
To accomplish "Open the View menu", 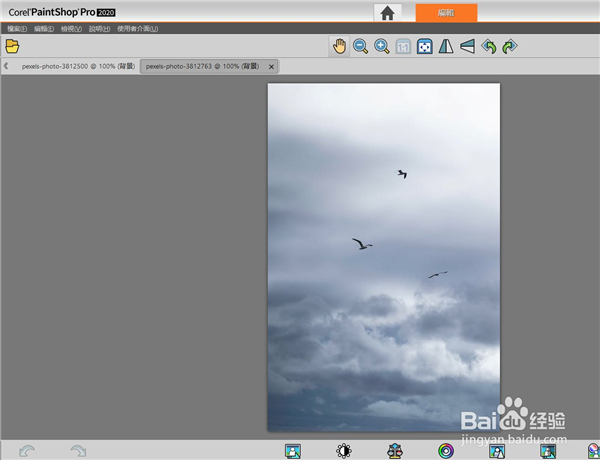I will pos(71,29).
